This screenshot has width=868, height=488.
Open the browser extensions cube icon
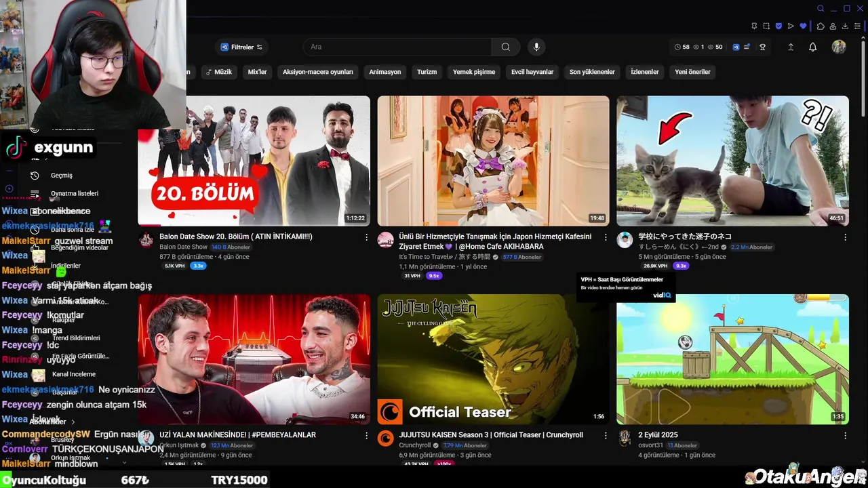point(821,26)
